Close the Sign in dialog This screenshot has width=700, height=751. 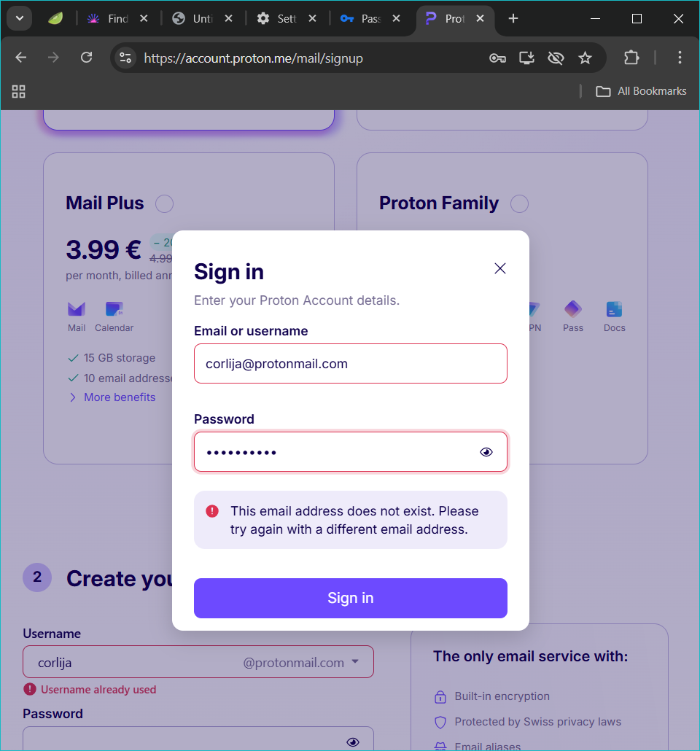tap(500, 268)
